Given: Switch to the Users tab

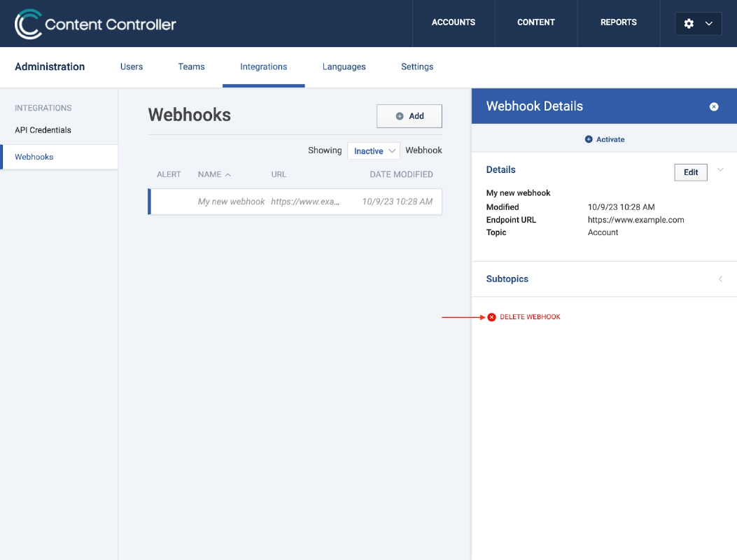Looking at the screenshot, I should (x=131, y=66).
